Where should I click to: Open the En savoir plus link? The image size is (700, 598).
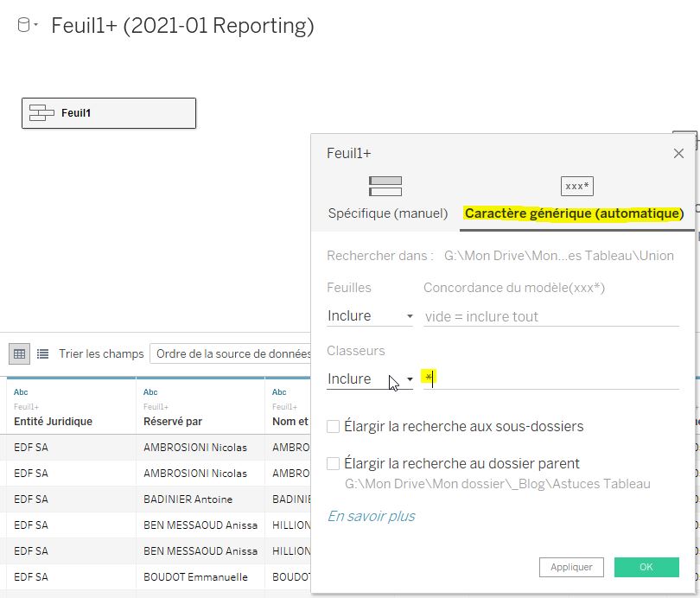(x=371, y=516)
